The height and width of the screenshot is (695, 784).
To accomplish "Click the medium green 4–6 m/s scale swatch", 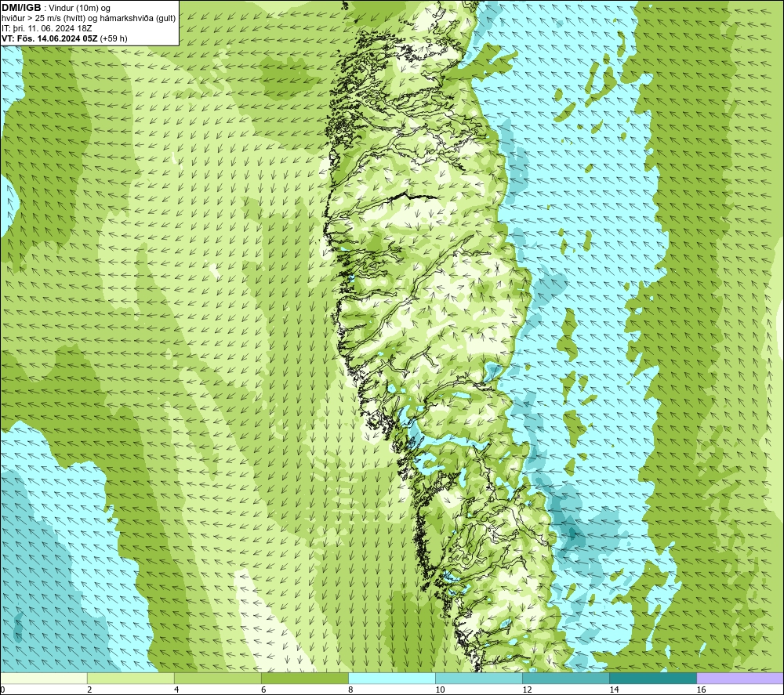I will [217, 678].
